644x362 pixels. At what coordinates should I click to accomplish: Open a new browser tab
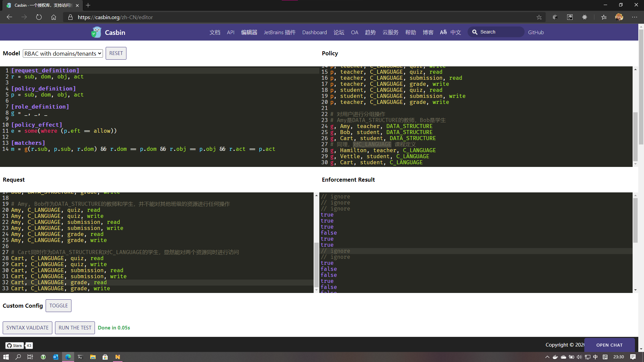[88, 5]
